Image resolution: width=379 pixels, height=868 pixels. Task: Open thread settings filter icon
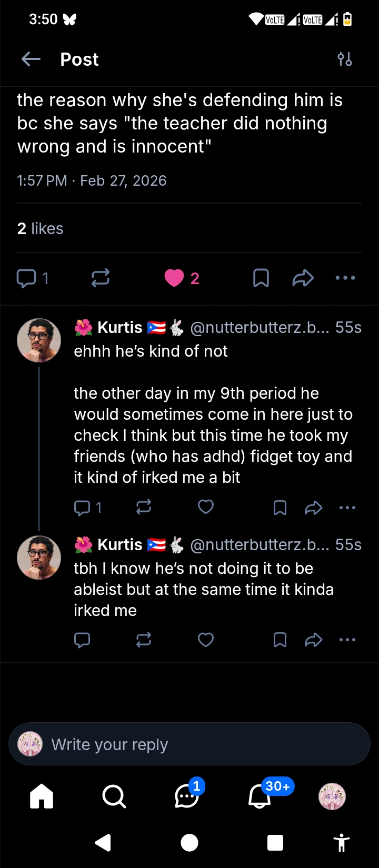point(345,59)
